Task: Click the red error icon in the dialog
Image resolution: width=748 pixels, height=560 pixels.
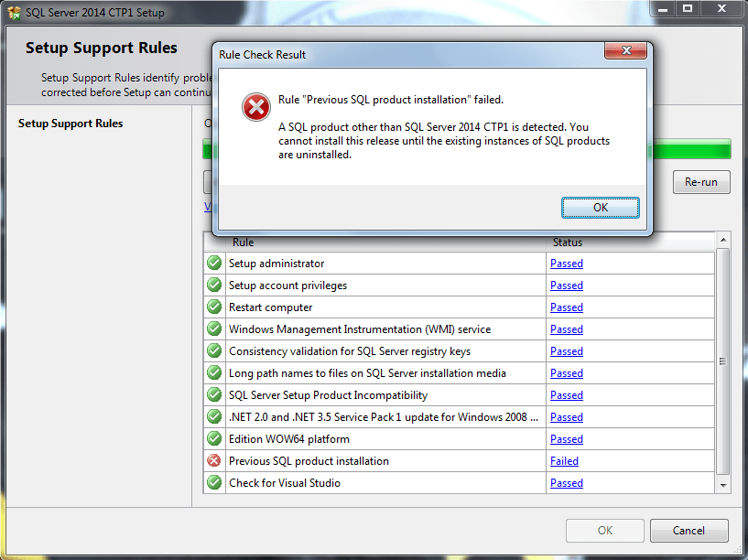Action: click(x=255, y=107)
